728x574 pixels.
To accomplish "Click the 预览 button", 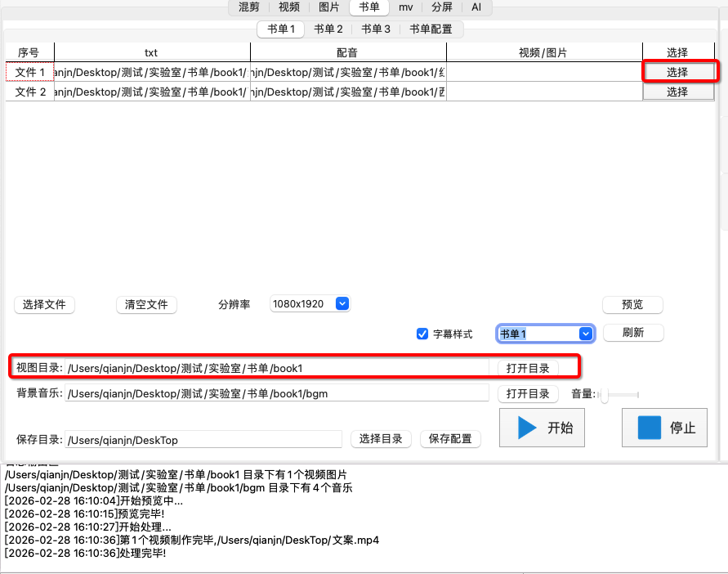I will (632, 305).
